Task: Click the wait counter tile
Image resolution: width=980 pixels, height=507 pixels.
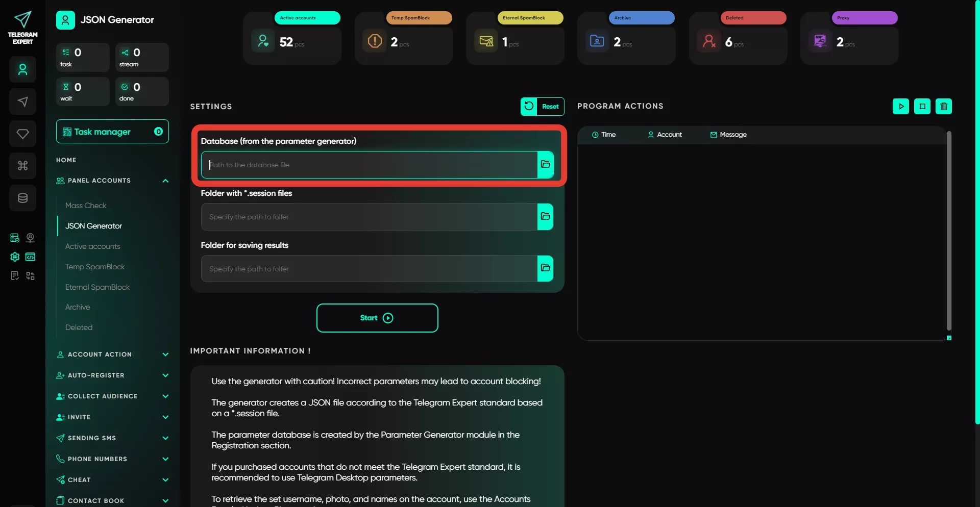Action: [x=83, y=91]
